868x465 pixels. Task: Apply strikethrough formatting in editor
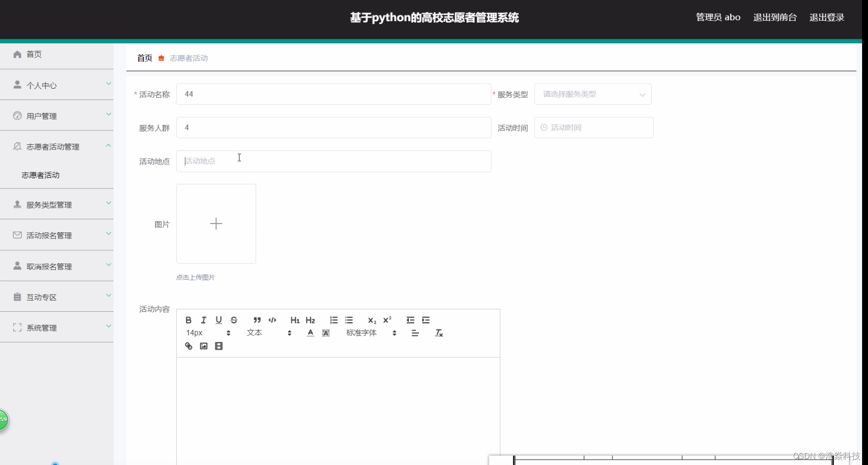234,320
